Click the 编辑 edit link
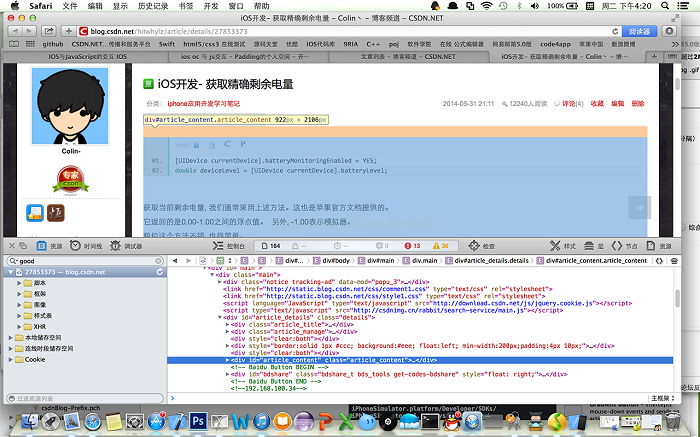 pyautogui.click(x=618, y=104)
